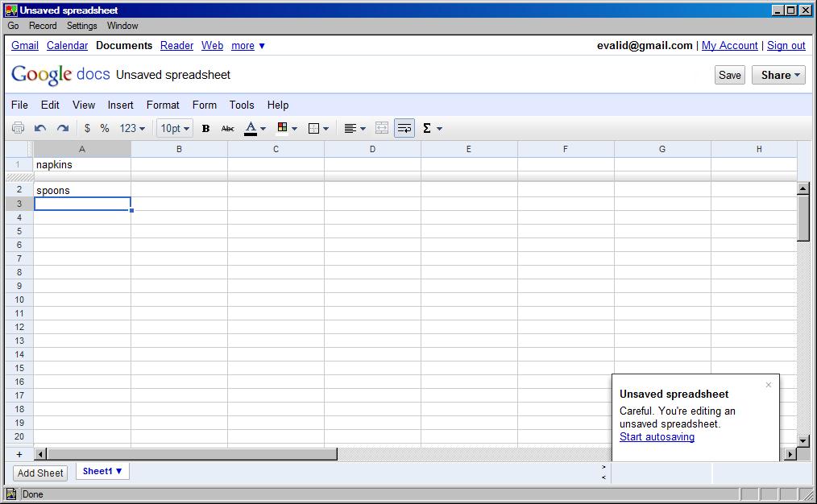The width and height of the screenshot is (817, 504).
Task: Open the Help menu
Action: tap(278, 105)
